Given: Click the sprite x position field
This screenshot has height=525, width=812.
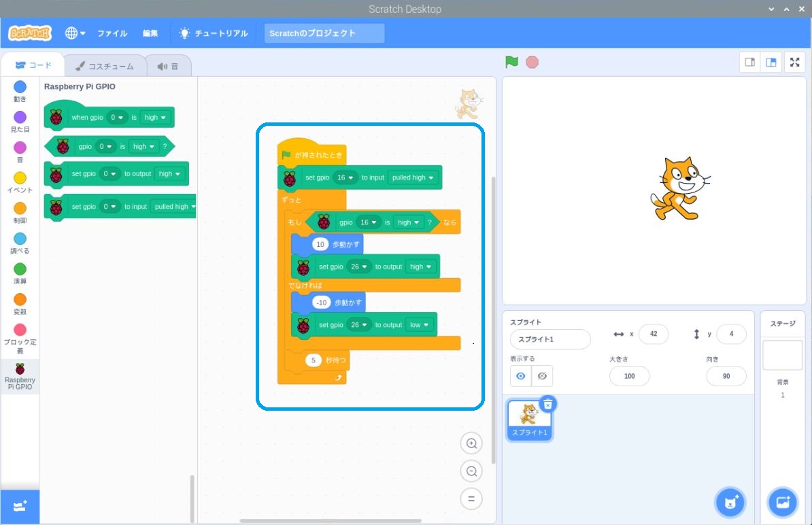Looking at the screenshot, I should click(x=654, y=334).
